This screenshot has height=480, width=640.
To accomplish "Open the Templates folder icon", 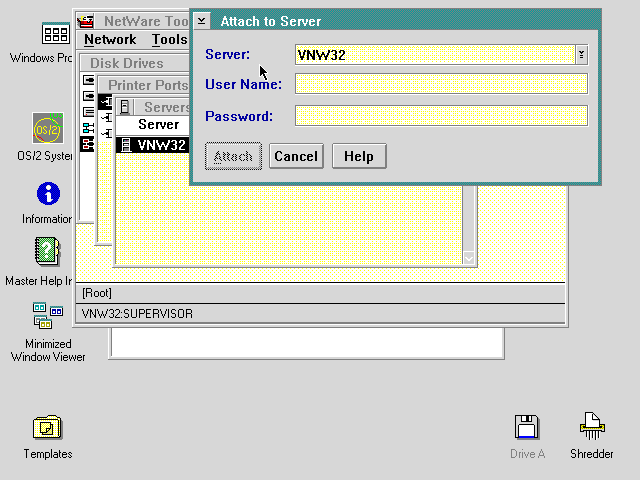I will coord(47,427).
